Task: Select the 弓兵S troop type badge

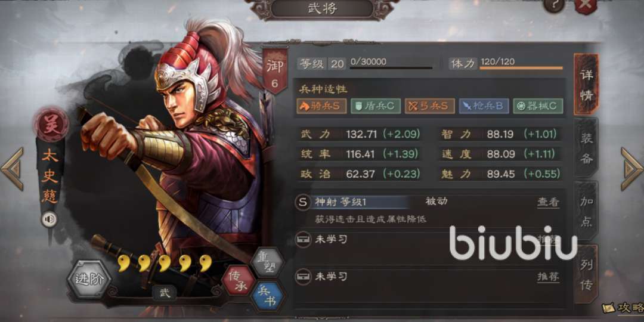Action: click(x=429, y=106)
